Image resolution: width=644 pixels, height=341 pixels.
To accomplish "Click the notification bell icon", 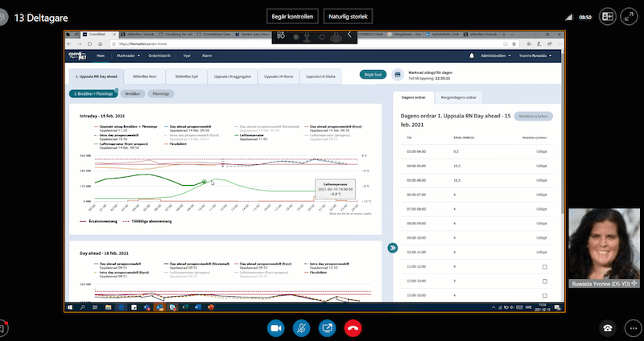I will [x=472, y=56].
